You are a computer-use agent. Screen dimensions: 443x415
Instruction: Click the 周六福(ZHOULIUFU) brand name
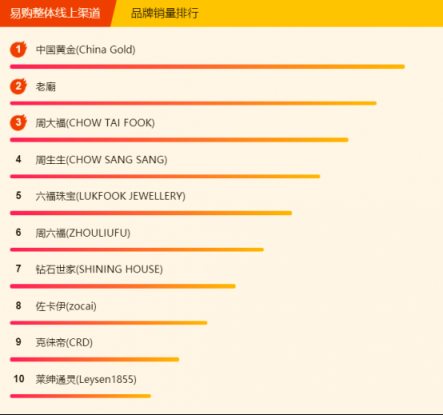point(83,233)
